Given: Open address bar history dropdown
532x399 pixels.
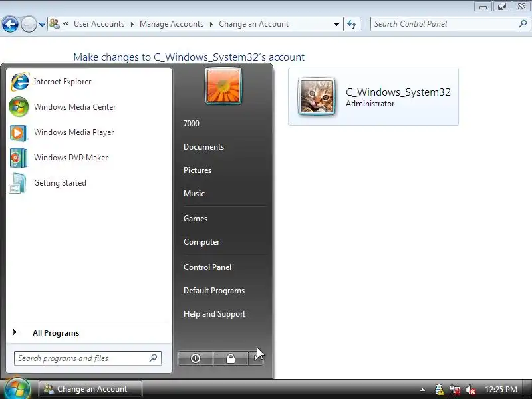Looking at the screenshot, I should (336, 25).
